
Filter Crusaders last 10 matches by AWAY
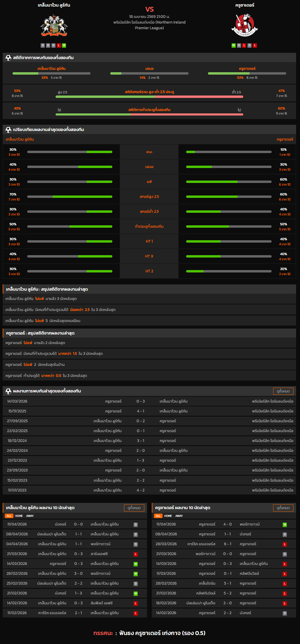[179, 516]
